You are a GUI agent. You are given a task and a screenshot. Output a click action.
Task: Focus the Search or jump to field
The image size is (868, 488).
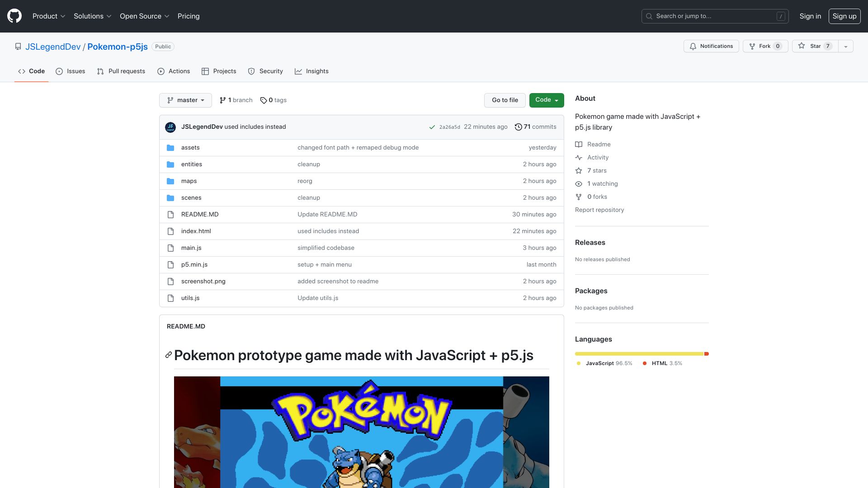(715, 16)
